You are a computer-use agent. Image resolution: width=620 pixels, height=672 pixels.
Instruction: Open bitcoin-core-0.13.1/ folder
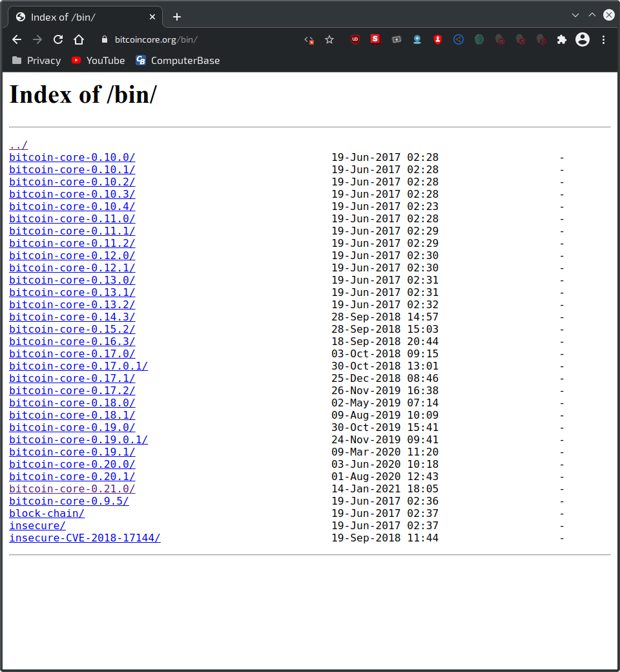coord(72,292)
